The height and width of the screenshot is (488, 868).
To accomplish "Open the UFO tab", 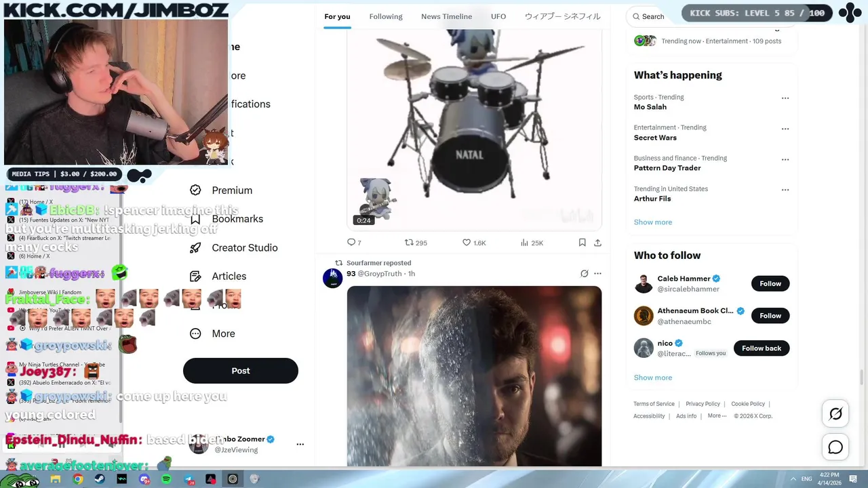I will [x=498, y=16].
